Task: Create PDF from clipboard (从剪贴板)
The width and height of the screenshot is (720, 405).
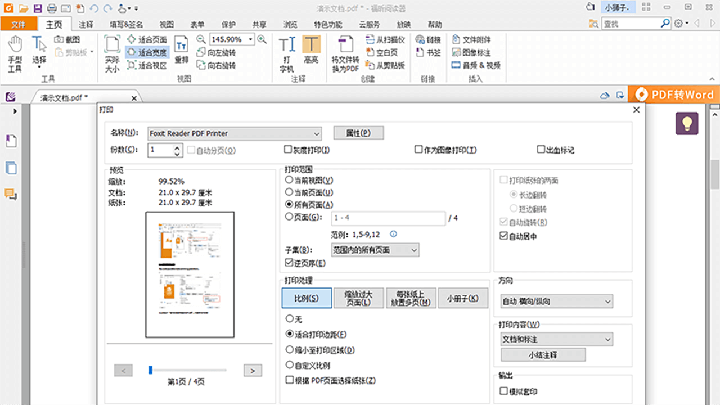Action: point(385,65)
